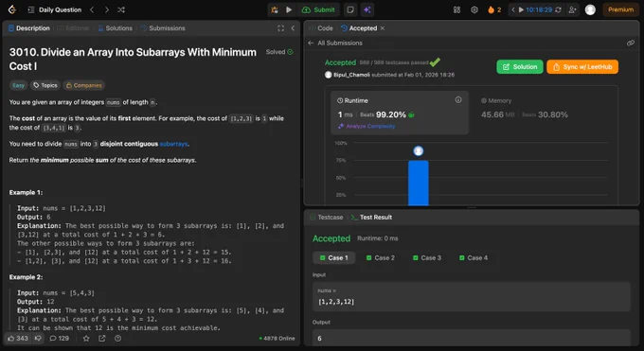Select the Memory stats card

click(x=542, y=113)
